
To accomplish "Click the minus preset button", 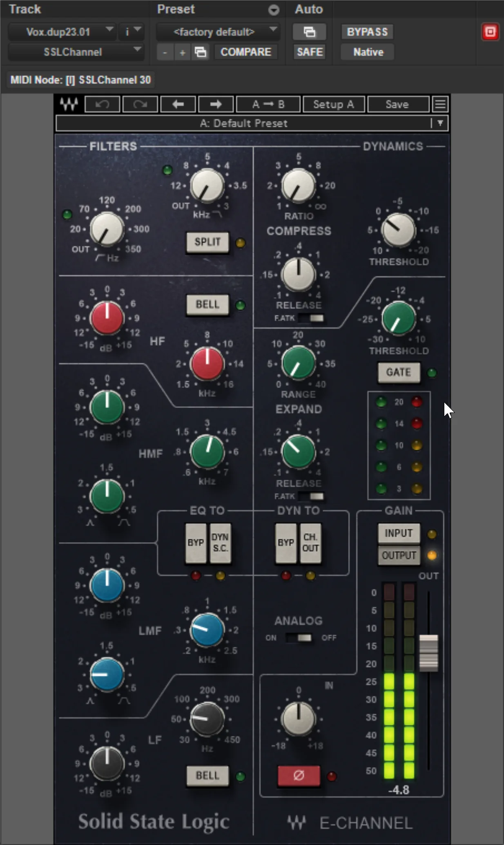I will coord(165,52).
